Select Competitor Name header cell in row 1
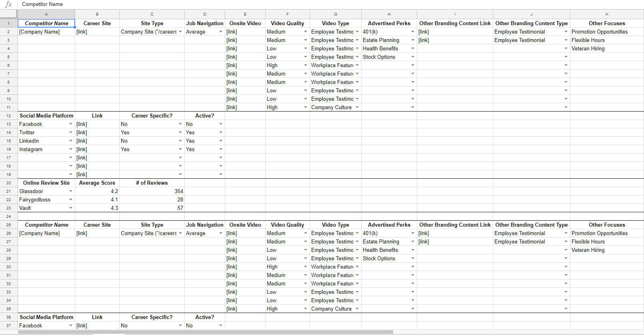 click(x=46, y=23)
